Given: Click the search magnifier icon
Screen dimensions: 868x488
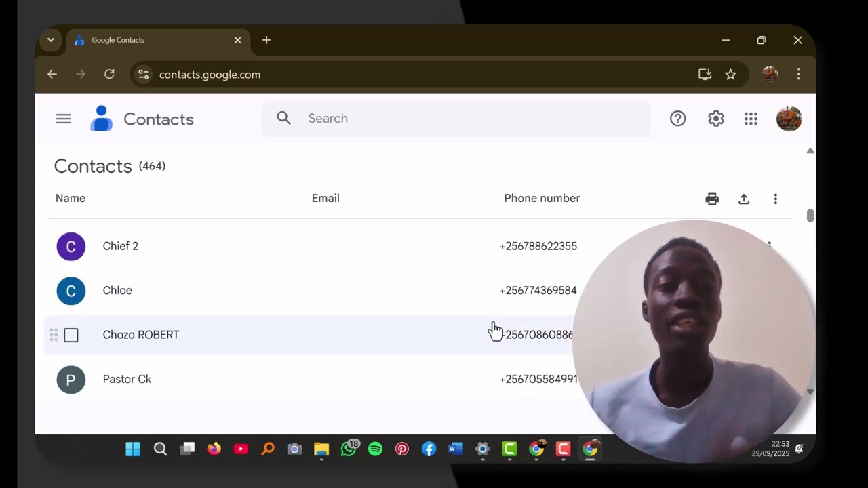Looking at the screenshot, I should coord(283,118).
